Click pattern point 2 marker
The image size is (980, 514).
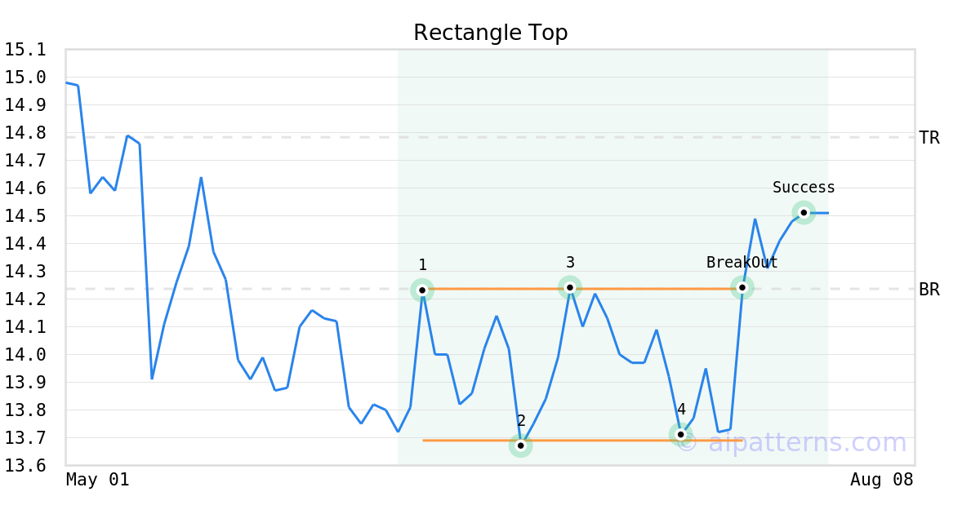pos(520,445)
